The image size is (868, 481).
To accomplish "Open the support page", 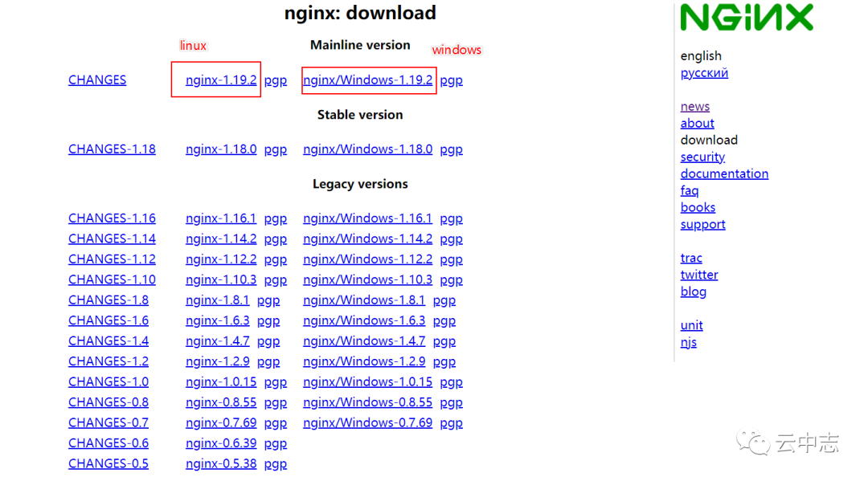I will pyautogui.click(x=702, y=225).
